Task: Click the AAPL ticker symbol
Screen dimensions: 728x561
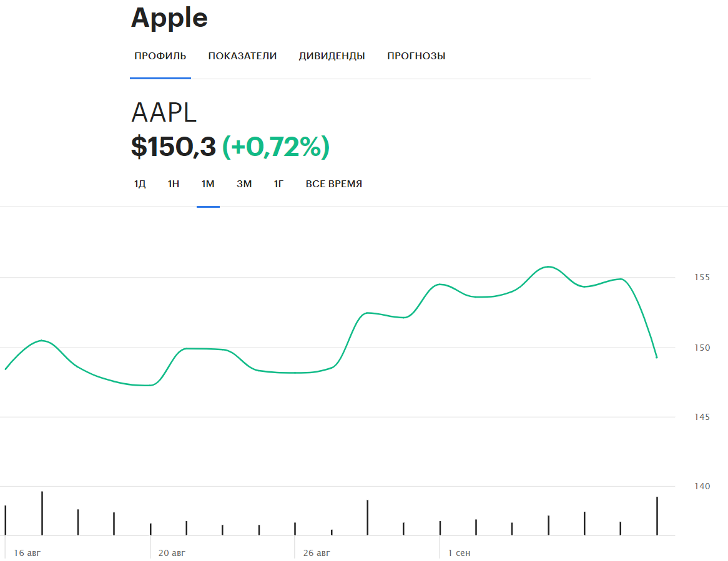Action: 164,113
